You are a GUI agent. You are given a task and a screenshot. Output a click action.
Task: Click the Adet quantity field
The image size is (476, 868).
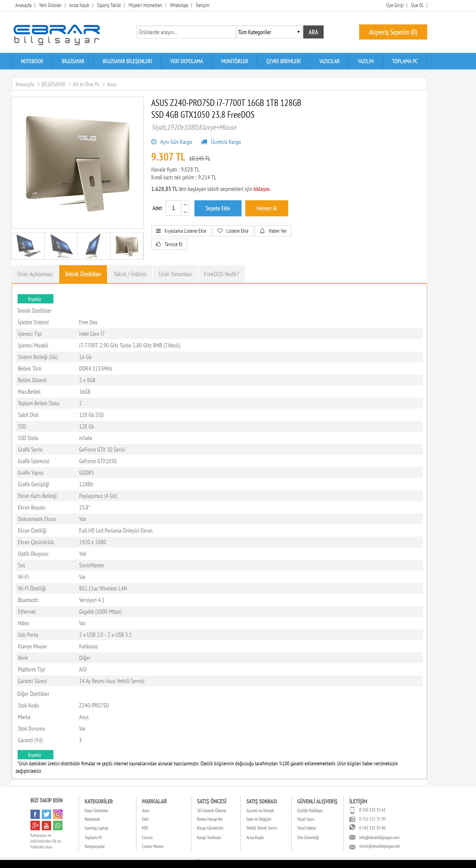point(173,208)
